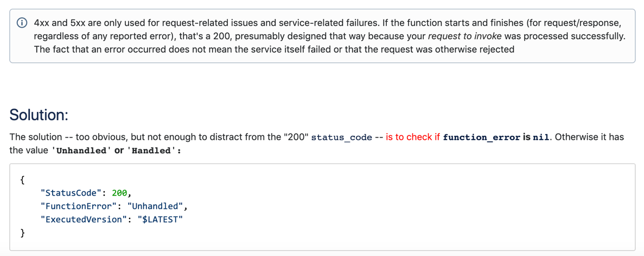Click the "FunctionError" key in the JSON block
This screenshot has height=256, width=644.
click(78, 207)
